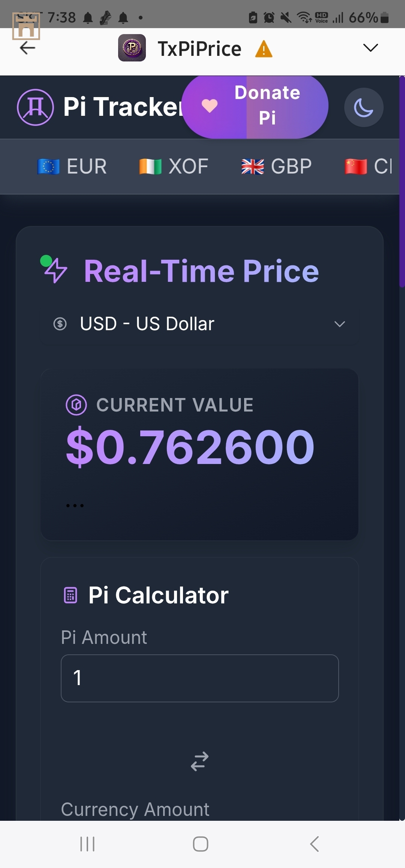Tap the current value coin icon
The height and width of the screenshot is (868, 405).
[76, 405]
